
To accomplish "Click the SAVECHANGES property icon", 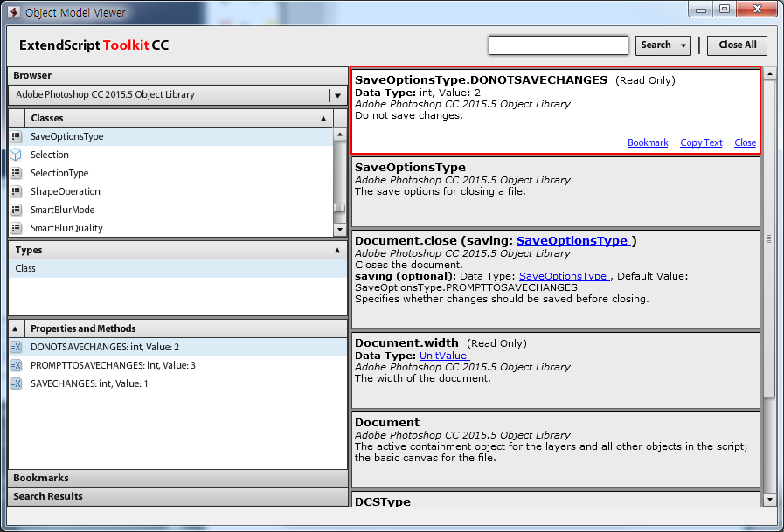I will 16,383.
